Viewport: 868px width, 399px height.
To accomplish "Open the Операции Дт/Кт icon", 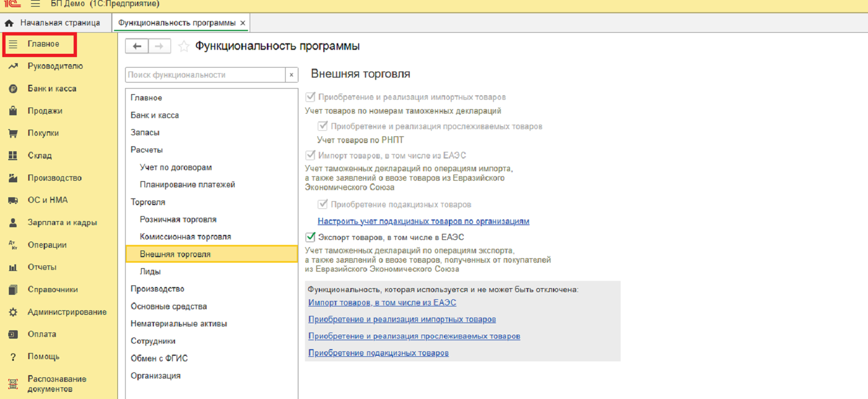I will [x=13, y=245].
